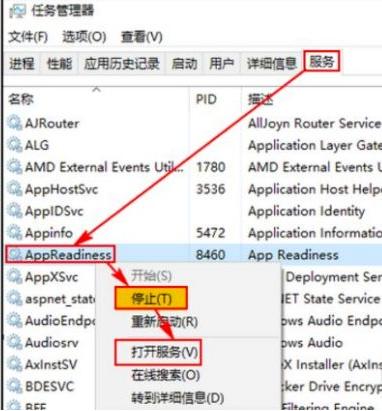Choose 转到详细信息(D) in the context menu

point(177,398)
